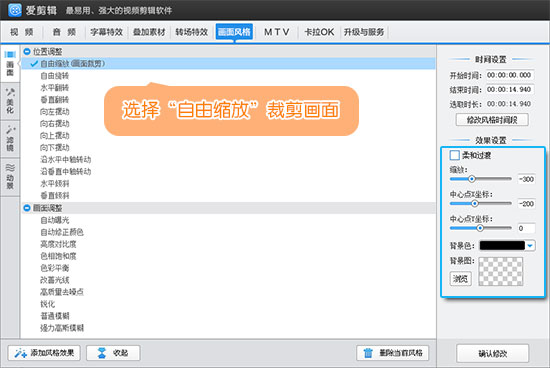Select the 色彩平衡 effect
Image resolution: width=550 pixels, height=368 pixels.
click(55, 268)
